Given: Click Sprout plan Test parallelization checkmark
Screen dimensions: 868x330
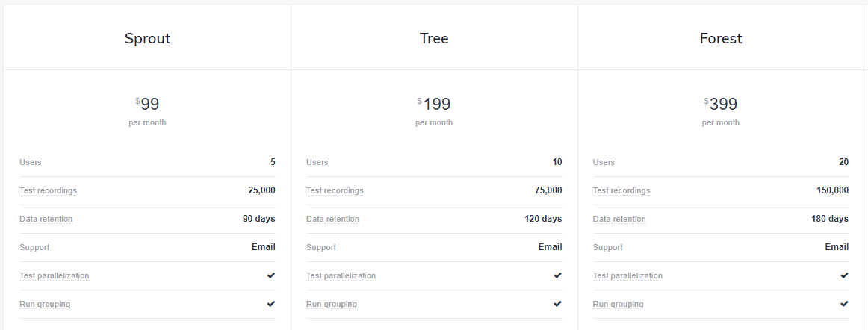Looking at the screenshot, I should (270, 275).
